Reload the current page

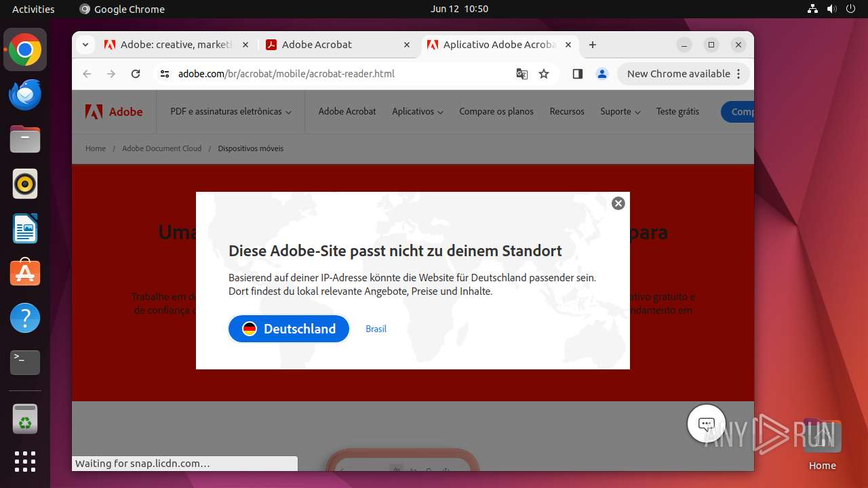click(x=136, y=74)
